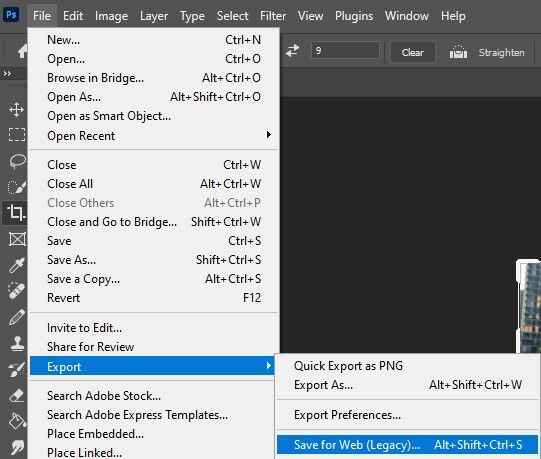The image size is (541, 459).
Task: Open Export Preferences...
Action: click(407, 415)
